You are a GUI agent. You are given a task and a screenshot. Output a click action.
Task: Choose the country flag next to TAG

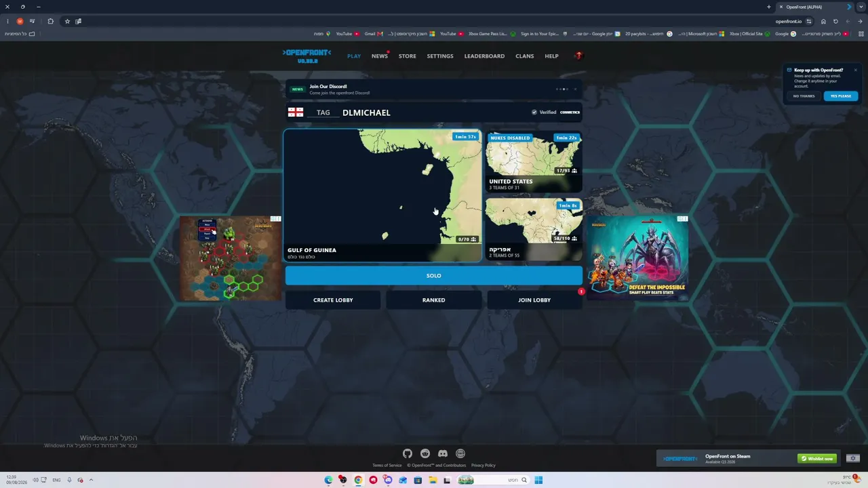click(296, 113)
